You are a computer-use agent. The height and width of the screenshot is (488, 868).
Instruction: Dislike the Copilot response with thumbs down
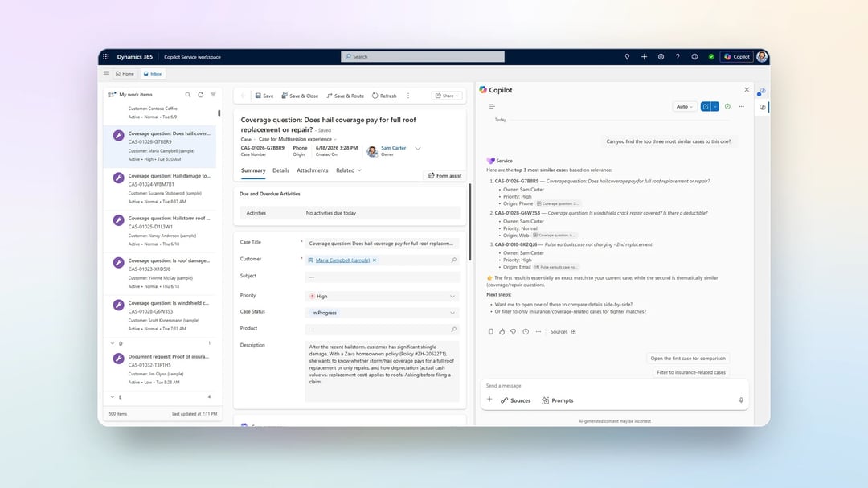513,332
